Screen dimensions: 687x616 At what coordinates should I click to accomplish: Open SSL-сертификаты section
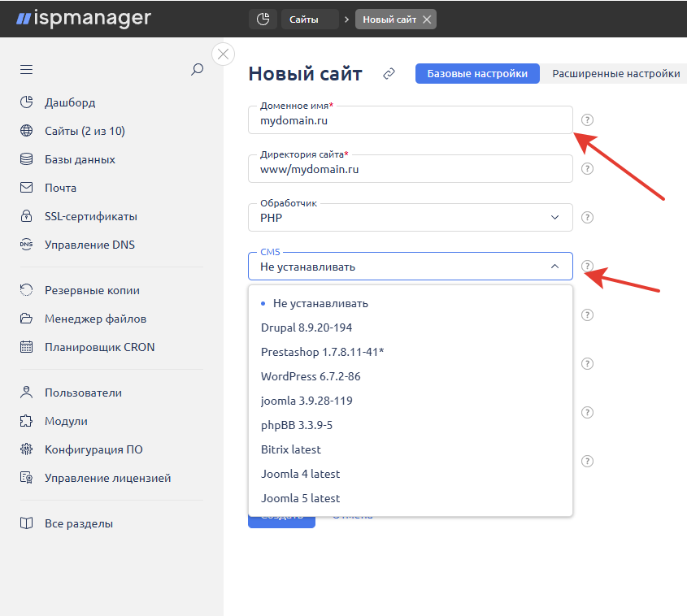[x=91, y=216]
